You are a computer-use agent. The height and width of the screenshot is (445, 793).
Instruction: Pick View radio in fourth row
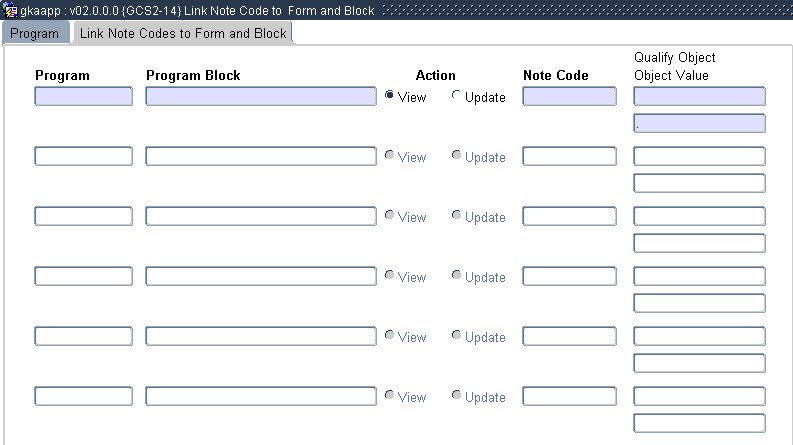click(390, 276)
